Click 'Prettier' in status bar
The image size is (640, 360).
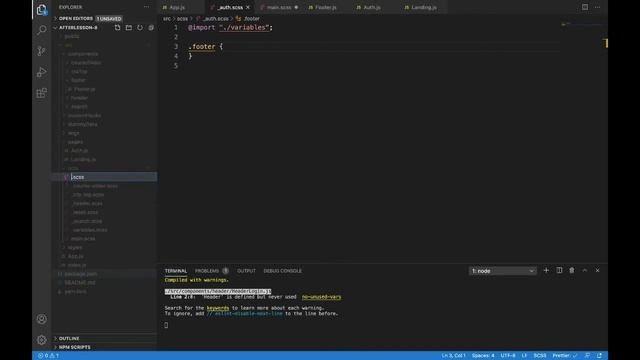tap(565, 356)
